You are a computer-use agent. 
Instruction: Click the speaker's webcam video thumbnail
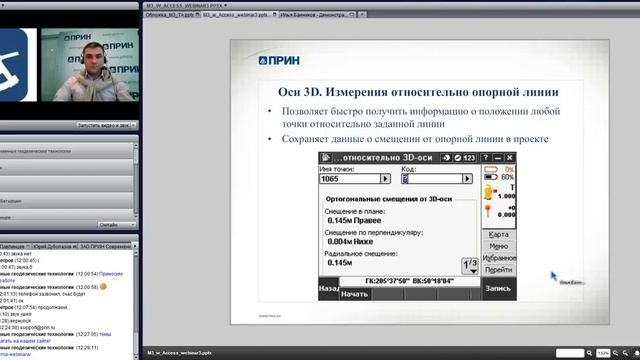pyautogui.click(x=90, y=64)
